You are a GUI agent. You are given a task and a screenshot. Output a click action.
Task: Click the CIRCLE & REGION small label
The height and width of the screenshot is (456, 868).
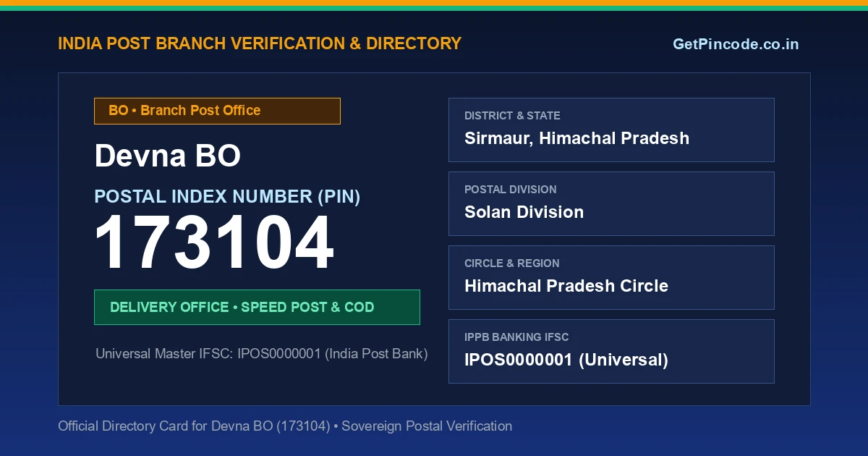point(512,263)
